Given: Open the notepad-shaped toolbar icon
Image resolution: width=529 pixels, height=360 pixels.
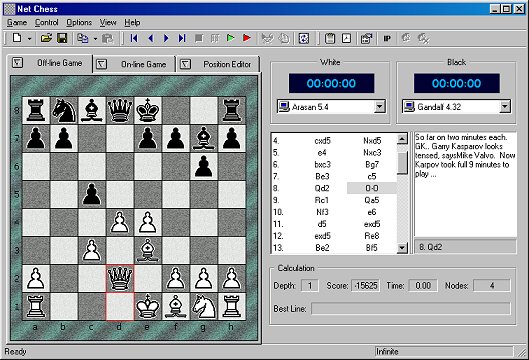Looking at the screenshot, I should tap(330, 38).
